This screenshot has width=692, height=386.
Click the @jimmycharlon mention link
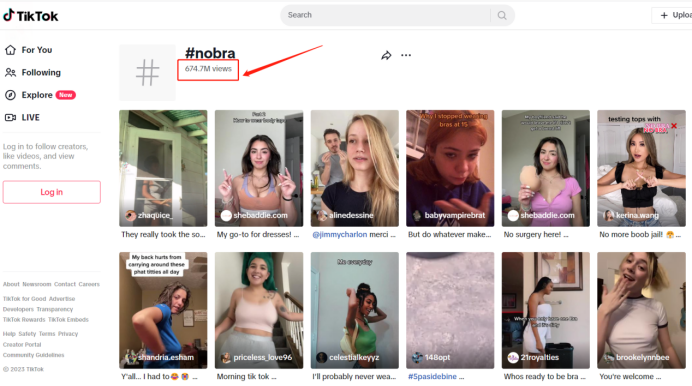click(339, 234)
